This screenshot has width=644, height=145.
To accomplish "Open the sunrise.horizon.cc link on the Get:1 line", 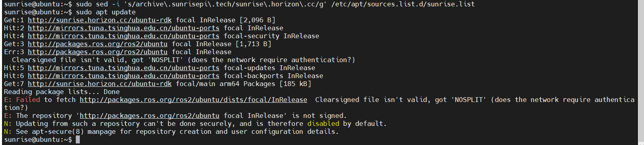I will [100, 20].
